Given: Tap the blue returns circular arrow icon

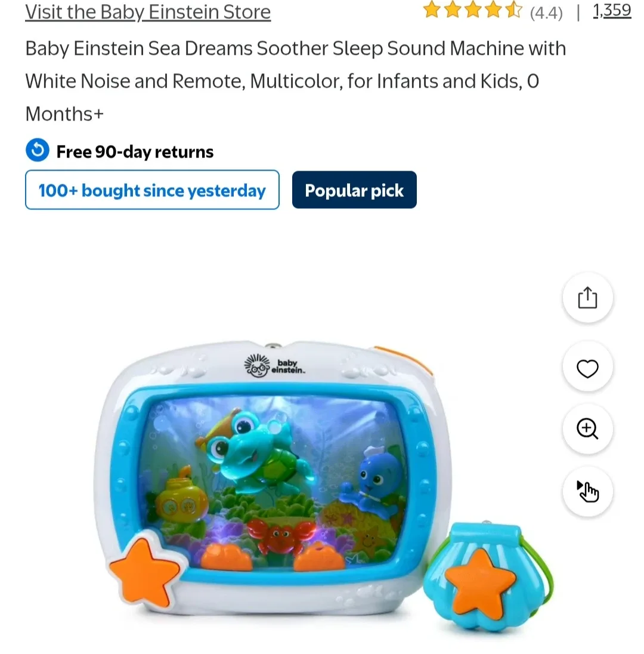Looking at the screenshot, I should click(x=38, y=150).
